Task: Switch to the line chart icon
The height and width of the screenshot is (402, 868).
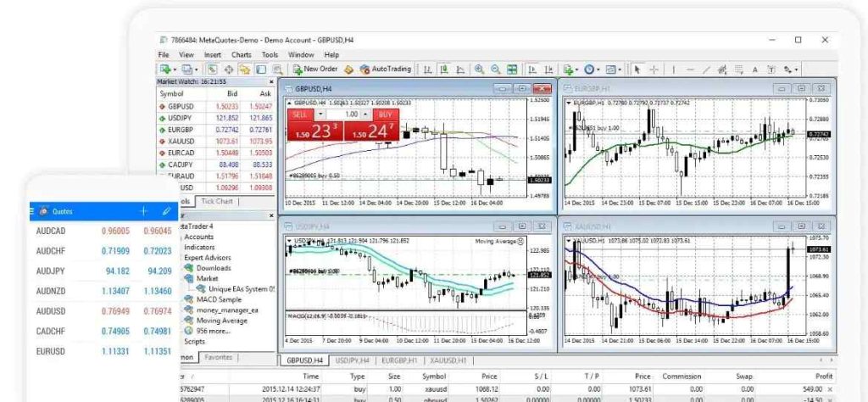Action: (x=460, y=70)
